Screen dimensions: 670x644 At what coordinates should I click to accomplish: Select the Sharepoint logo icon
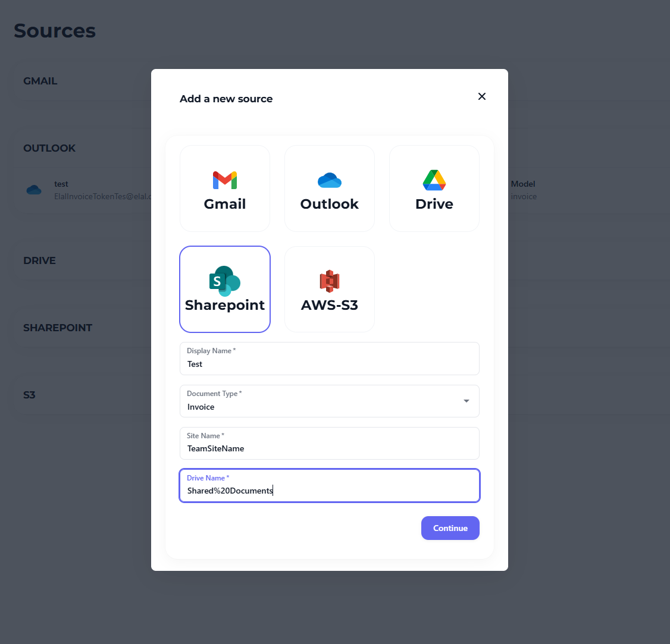coord(225,281)
